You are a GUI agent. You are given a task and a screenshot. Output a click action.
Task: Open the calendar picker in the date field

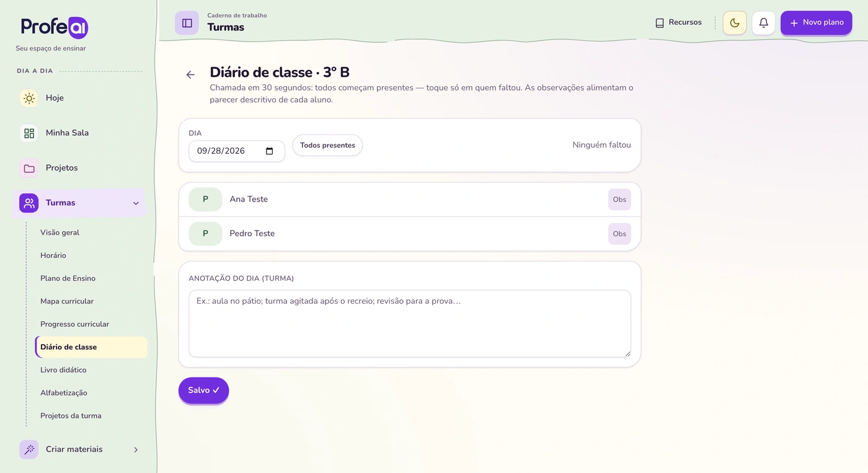click(270, 151)
